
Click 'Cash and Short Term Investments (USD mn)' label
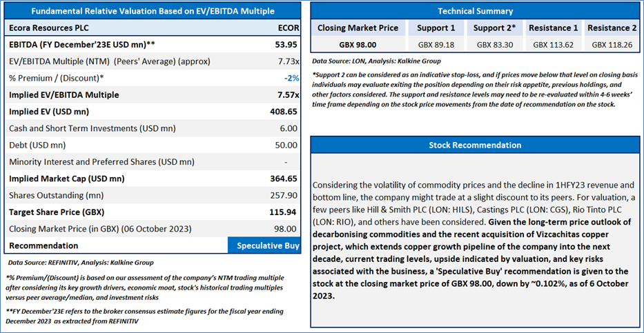click(x=92, y=128)
